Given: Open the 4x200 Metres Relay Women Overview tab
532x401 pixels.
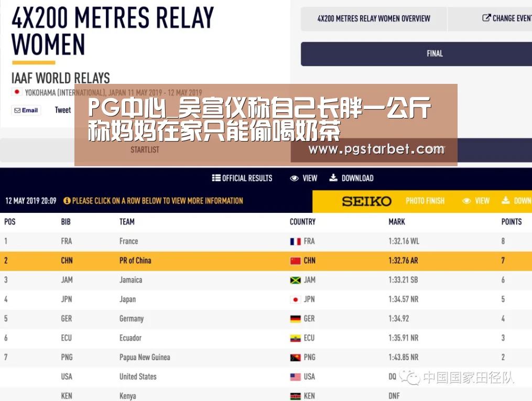Looking at the screenshot, I should click(374, 19).
